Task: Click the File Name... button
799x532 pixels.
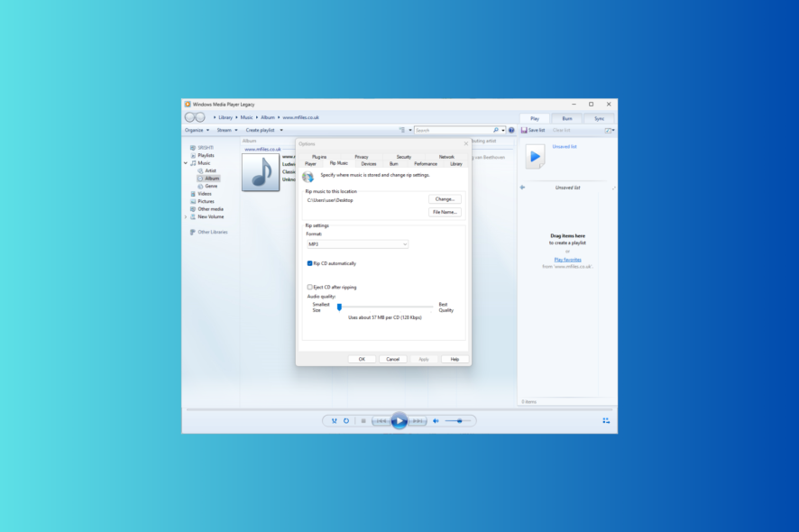Action: pyautogui.click(x=445, y=212)
